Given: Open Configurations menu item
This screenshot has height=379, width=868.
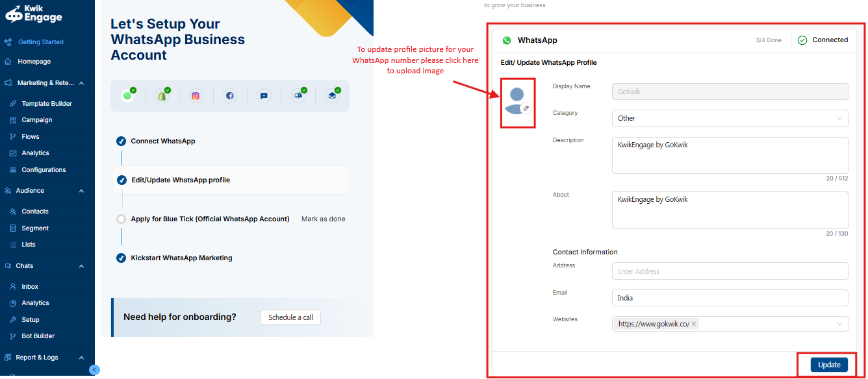Looking at the screenshot, I should [x=44, y=170].
